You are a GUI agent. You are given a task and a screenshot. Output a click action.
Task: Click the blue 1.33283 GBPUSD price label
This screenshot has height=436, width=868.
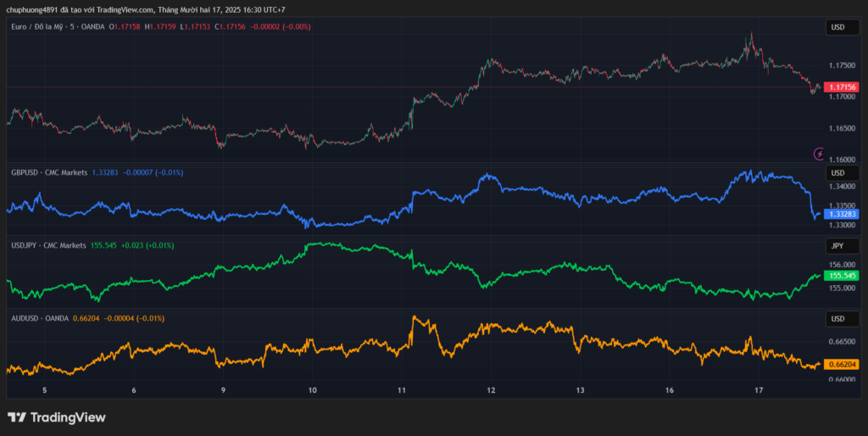coord(842,215)
